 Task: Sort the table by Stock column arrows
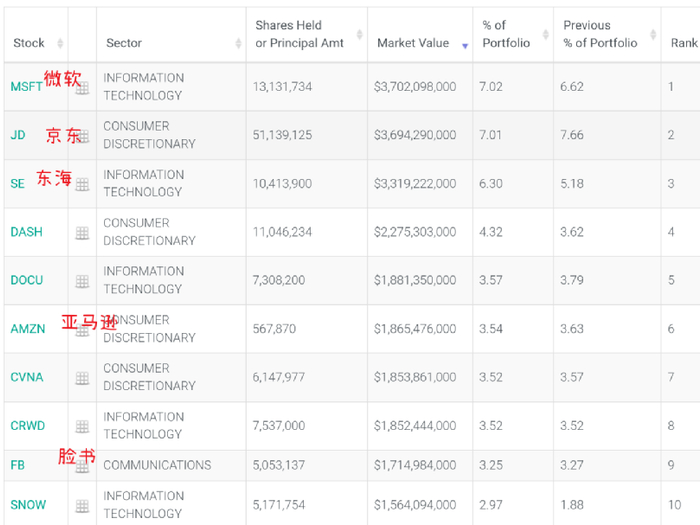click(60, 43)
